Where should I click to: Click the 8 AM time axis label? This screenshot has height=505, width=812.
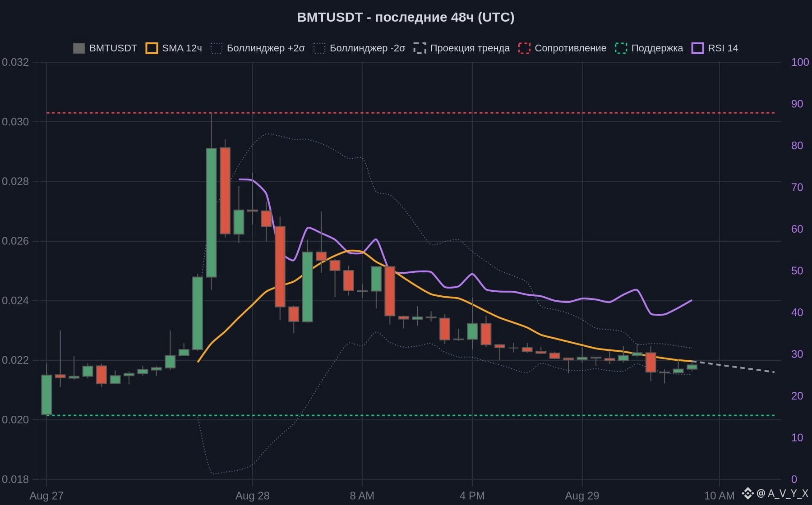click(362, 496)
